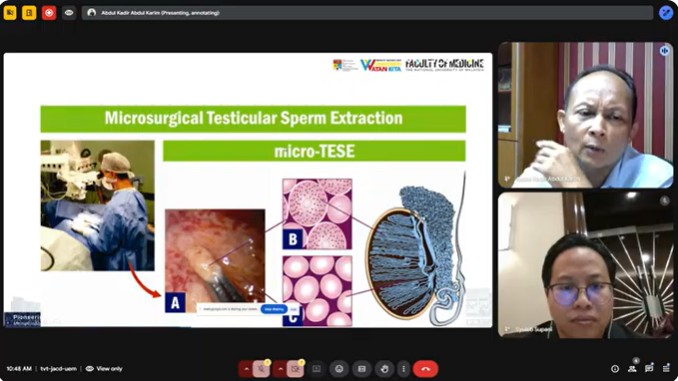Click the present screen button
The image size is (678, 381).
click(x=317, y=369)
